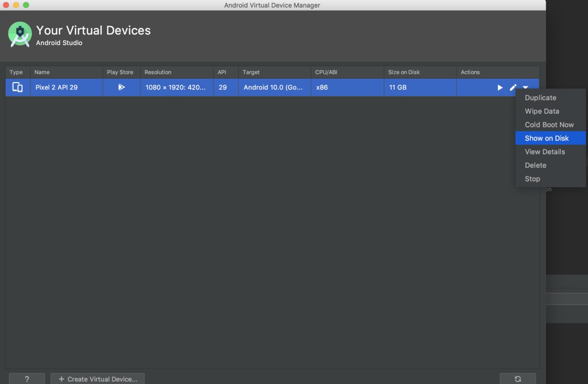
Task: Select Wipe Data menu entry
Action: click(x=550, y=111)
